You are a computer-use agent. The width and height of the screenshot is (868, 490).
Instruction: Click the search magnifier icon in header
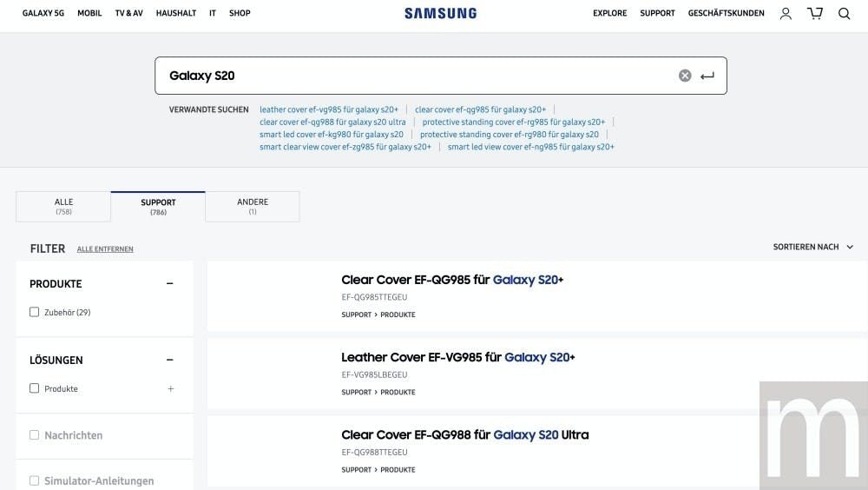844,13
